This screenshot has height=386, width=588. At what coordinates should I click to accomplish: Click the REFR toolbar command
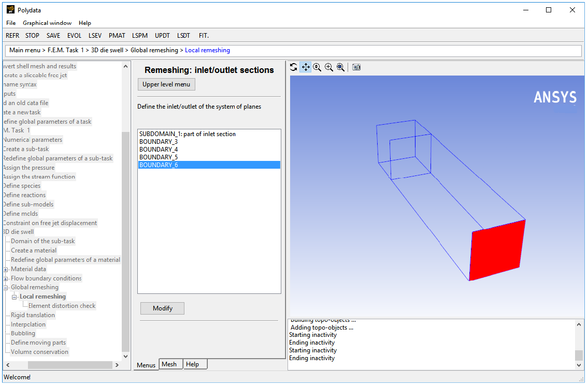[x=12, y=36]
